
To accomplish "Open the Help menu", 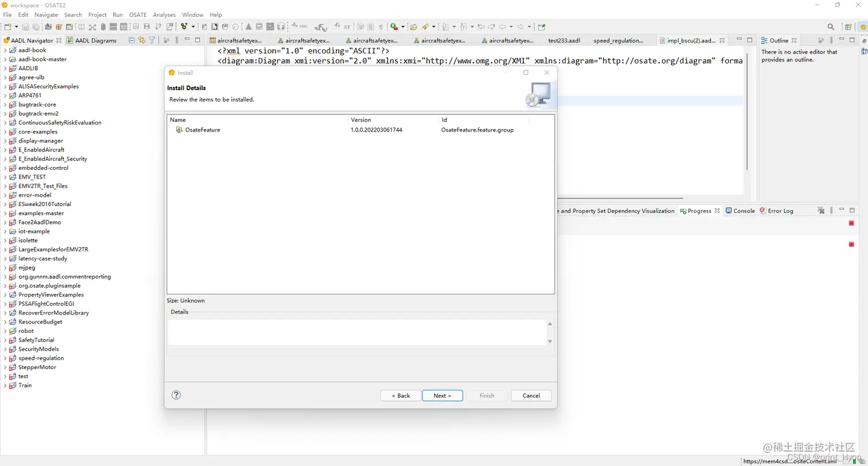I will 215,14.
